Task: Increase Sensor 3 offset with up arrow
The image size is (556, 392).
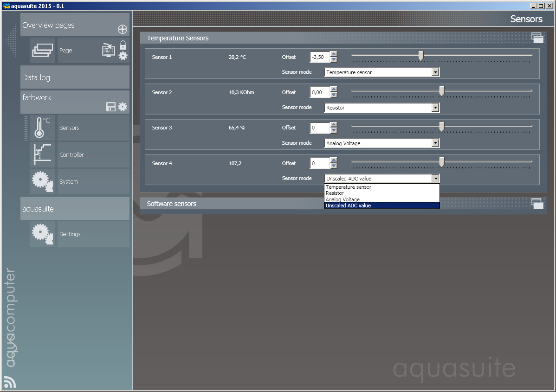Action: [x=334, y=125]
